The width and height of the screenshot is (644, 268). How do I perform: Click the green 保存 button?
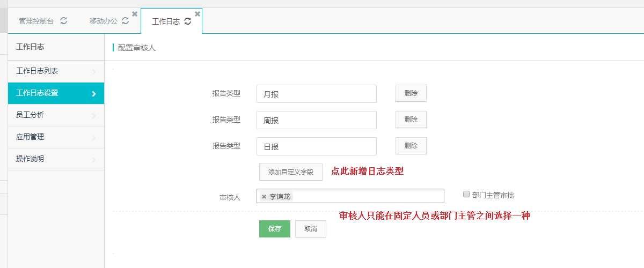pyautogui.click(x=275, y=229)
